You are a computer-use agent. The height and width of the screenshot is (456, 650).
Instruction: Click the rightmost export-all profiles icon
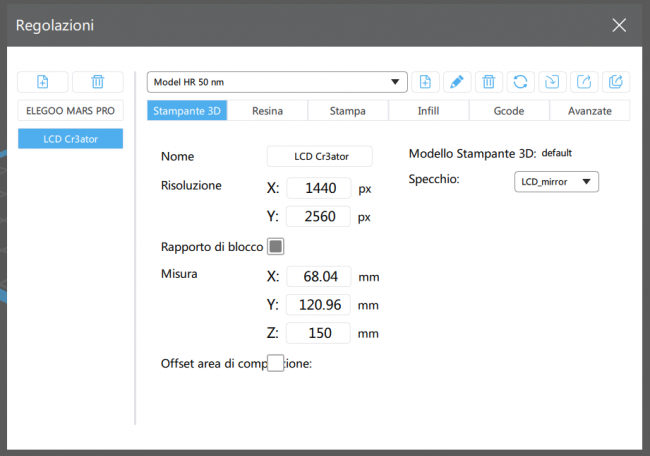[615, 82]
